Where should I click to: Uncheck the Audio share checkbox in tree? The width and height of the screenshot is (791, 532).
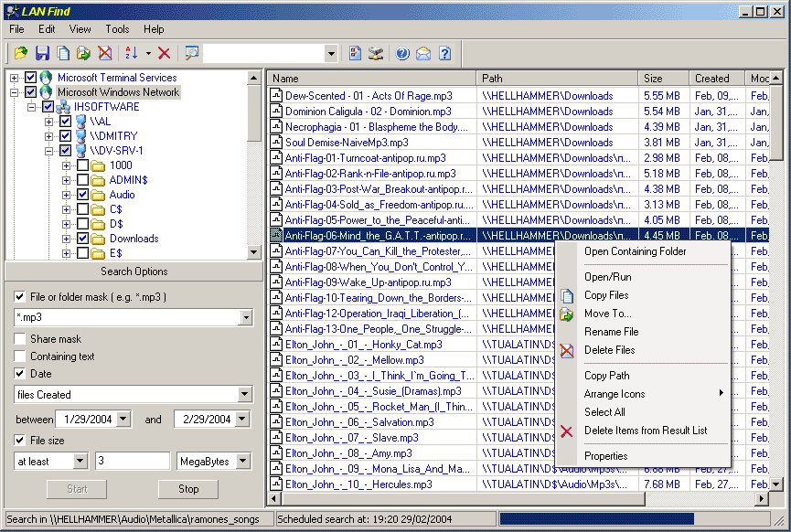click(83, 195)
